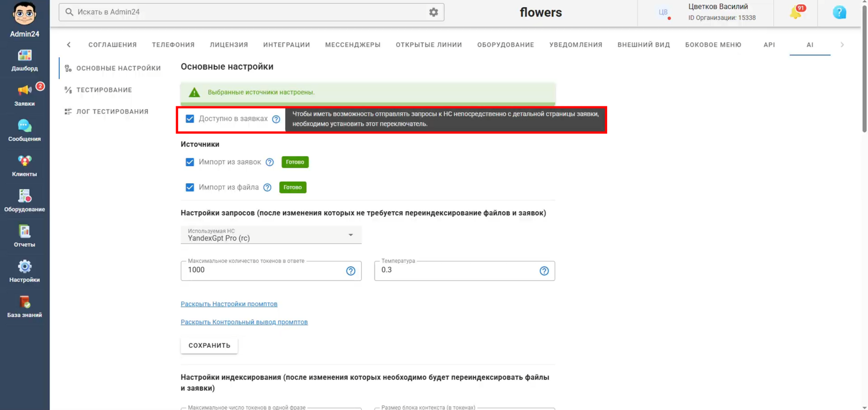Screen dimensions: 868x410
Task: Open help icon beside Температура field
Action: pos(544,271)
